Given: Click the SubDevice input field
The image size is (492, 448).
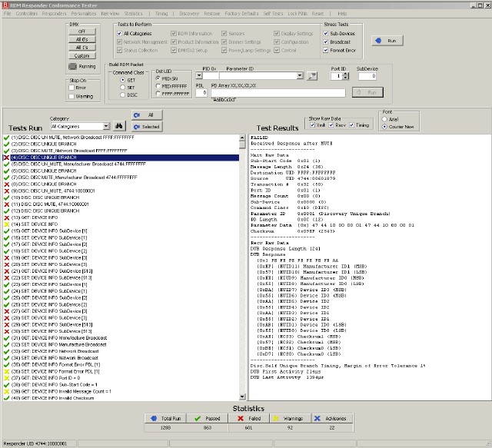Looking at the screenshot, I should pos(367,76).
